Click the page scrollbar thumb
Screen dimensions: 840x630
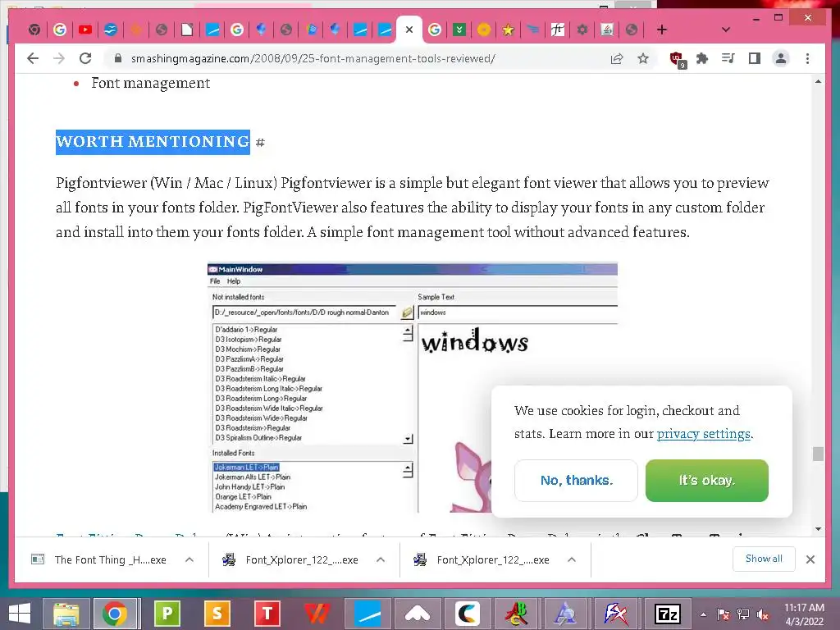[x=818, y=453]
